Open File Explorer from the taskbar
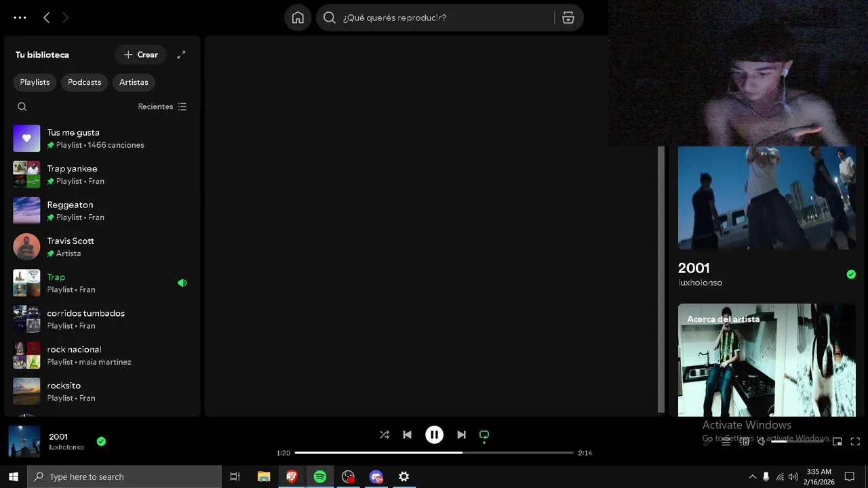The image size is (868, 488). [x=264, y=476]
